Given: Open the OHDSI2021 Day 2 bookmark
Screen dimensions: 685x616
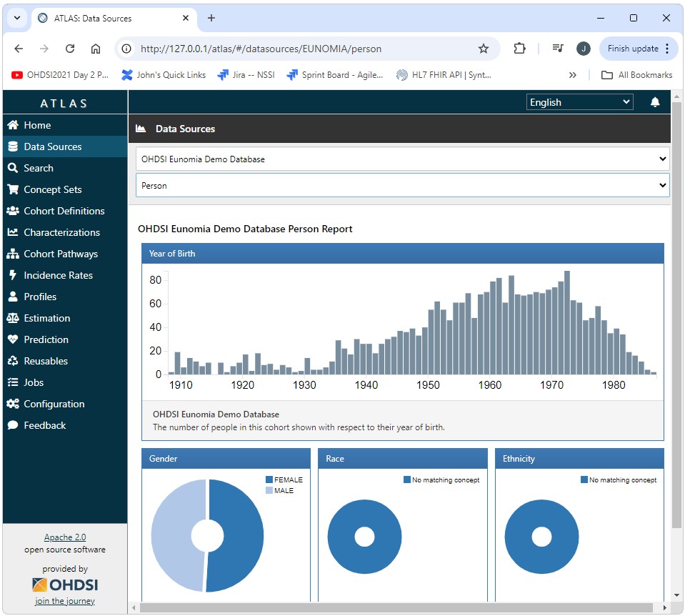Looking at the screenshot, I should pos(60,75).
